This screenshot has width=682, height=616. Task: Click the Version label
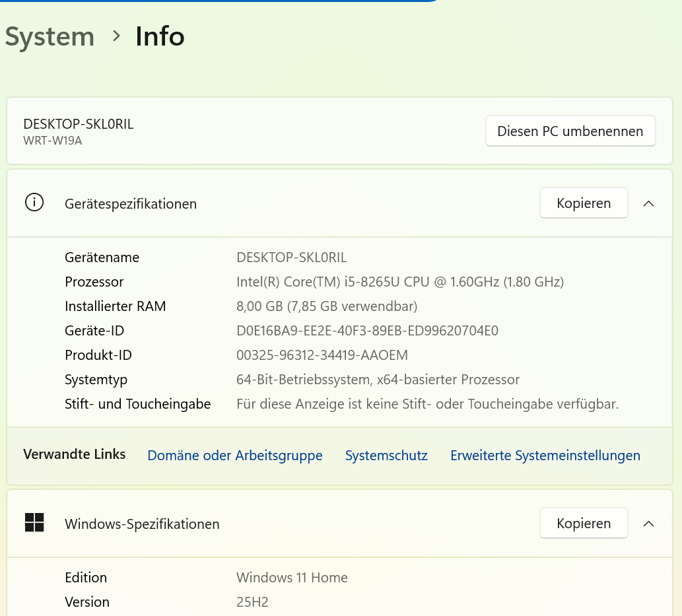87,601
